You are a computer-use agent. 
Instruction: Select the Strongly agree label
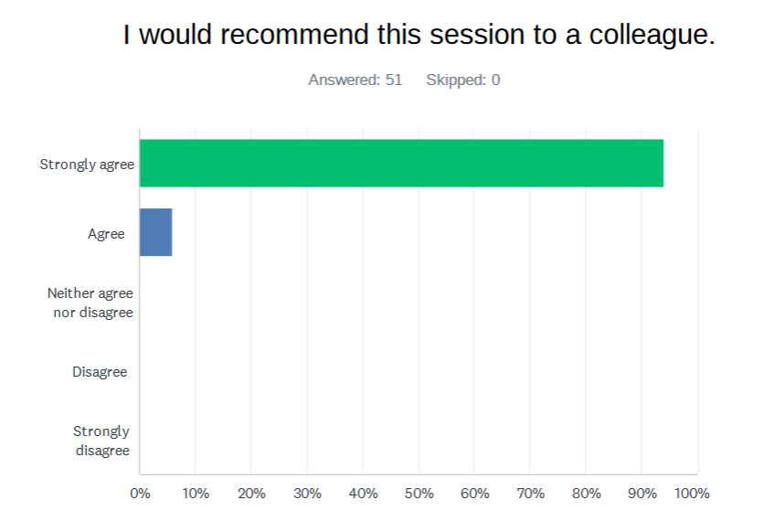coord(87,165)
